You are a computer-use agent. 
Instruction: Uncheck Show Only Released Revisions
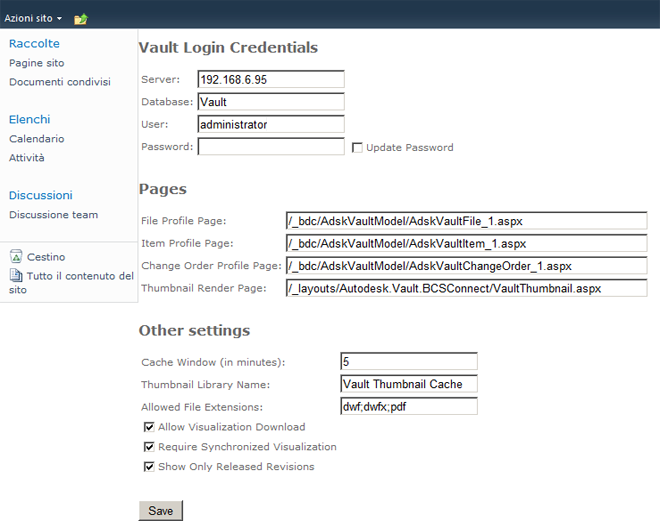(149, 467)
